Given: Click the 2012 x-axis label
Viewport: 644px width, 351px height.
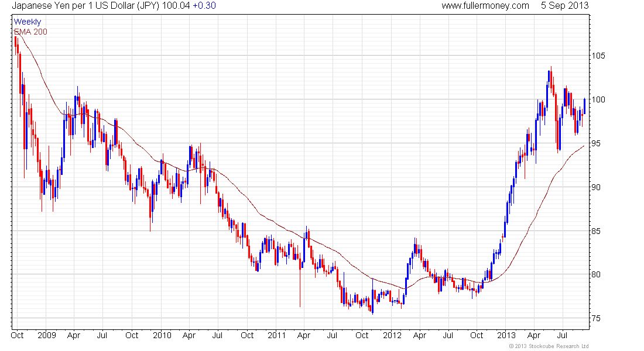Looking at the screenshot, I should (x=392, y=335).
